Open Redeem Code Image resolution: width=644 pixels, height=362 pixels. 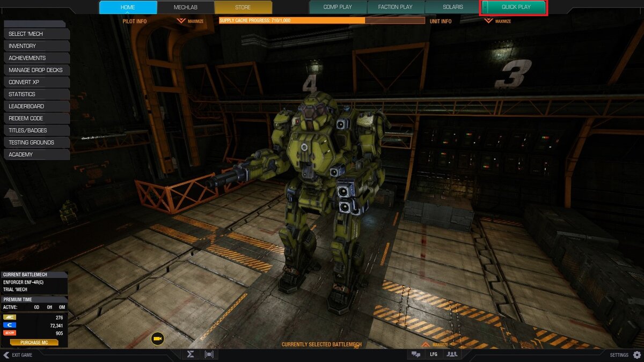point(36,118)
